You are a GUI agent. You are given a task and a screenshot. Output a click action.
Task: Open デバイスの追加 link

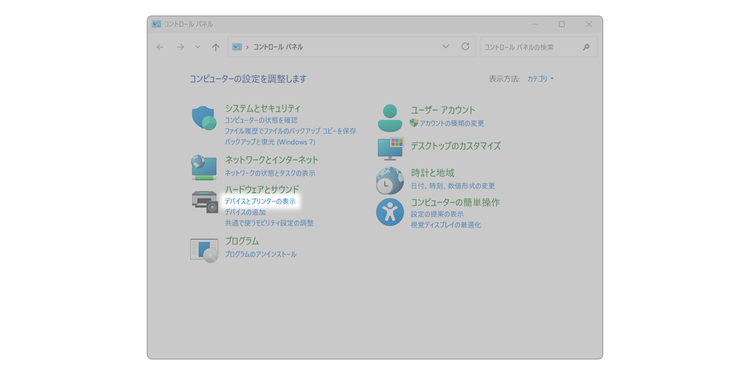(x=245, y=212)
